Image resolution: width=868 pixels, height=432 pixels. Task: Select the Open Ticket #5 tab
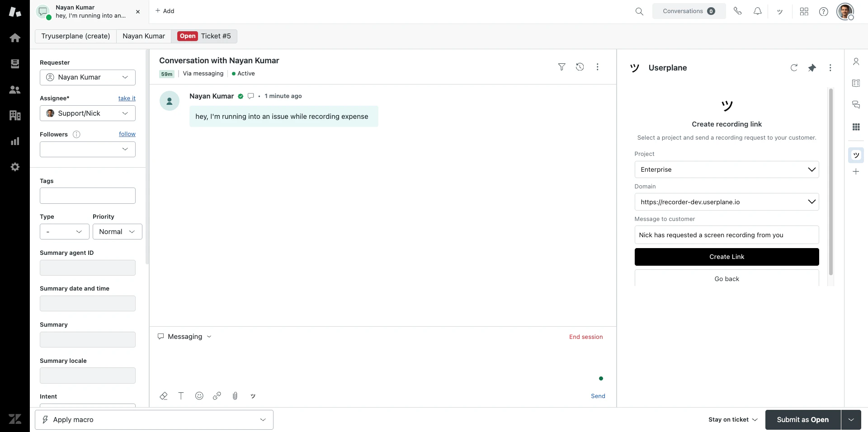point(204,36)
